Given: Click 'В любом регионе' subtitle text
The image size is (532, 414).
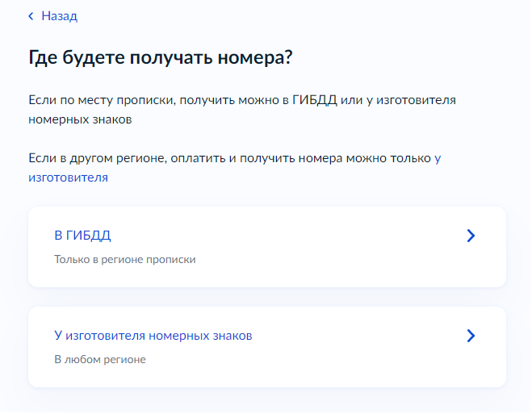Looking at the screenshot, I should 100,359.
